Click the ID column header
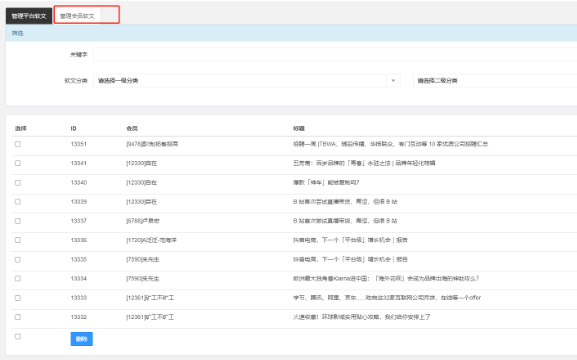The image size is (577, 360). pyautogui.click(x=74, y=128)
